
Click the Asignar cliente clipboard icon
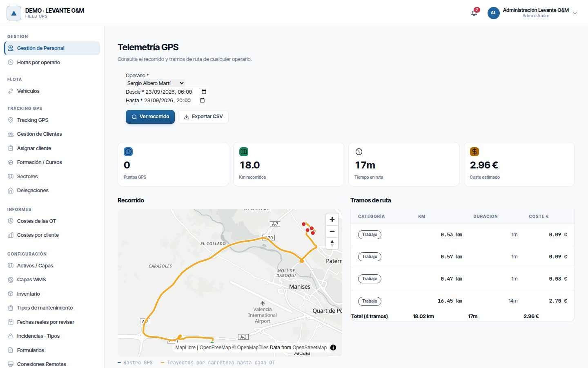point(11,148)
